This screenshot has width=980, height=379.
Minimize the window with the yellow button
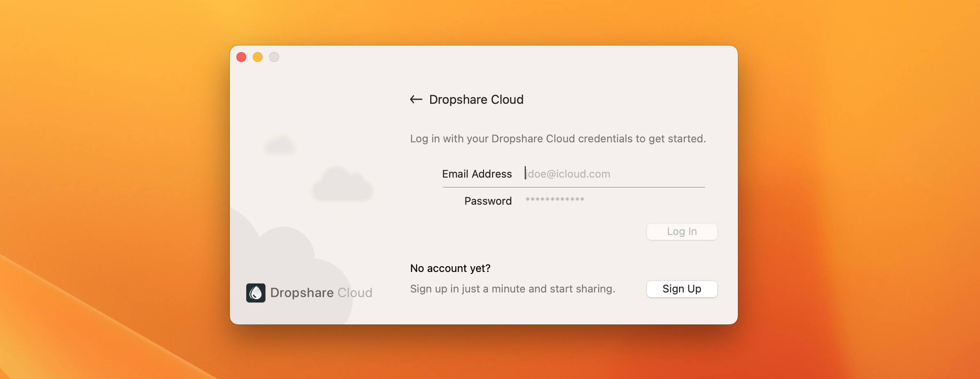[258, 57]
